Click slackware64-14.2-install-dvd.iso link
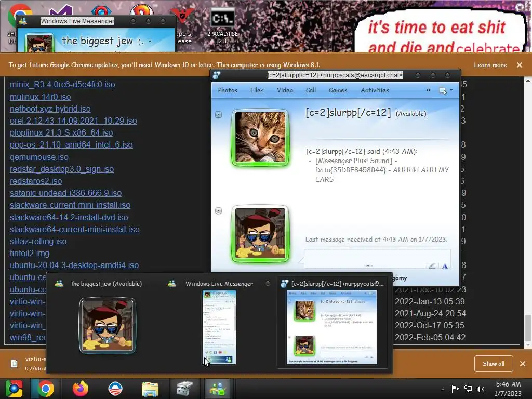Viewport: 532px width, 399px height. point(69,217)
